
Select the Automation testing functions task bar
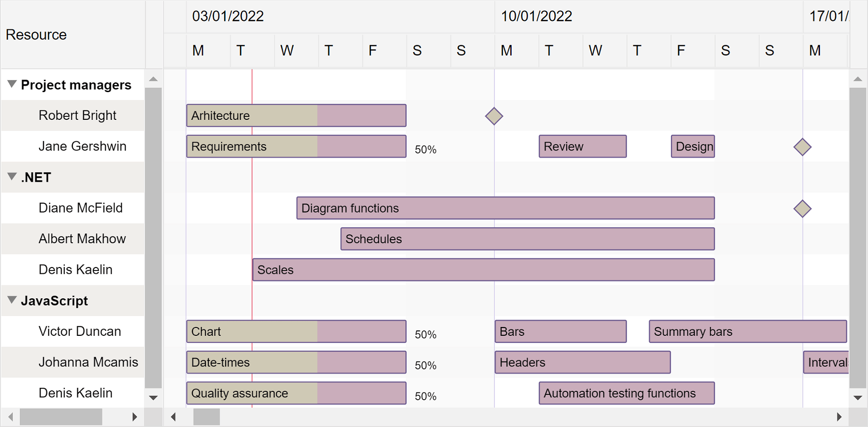627,393
